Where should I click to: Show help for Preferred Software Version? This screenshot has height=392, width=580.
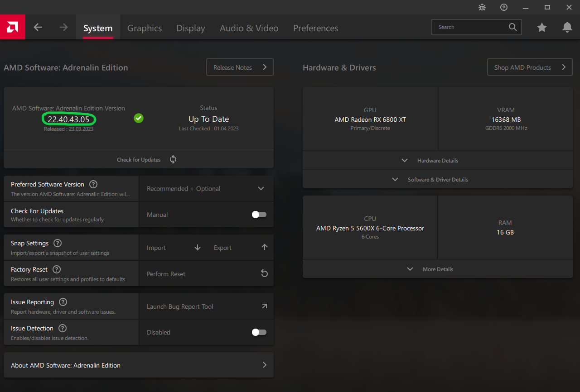click(x=93, y=184)
